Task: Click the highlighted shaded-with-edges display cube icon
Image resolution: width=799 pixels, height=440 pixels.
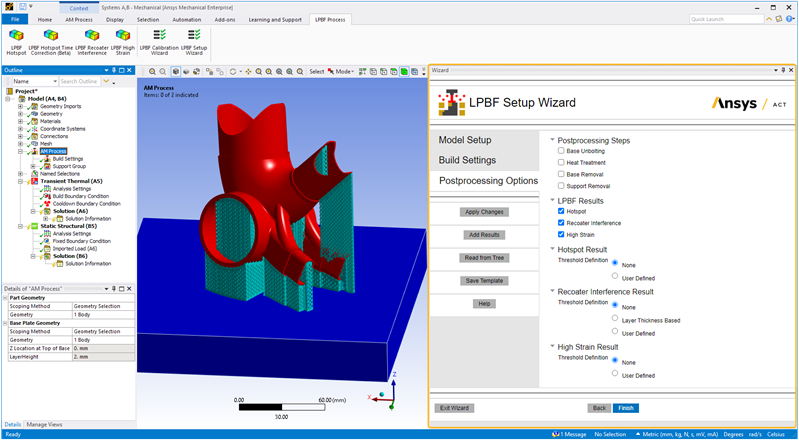Action: [x=175, y=72]
